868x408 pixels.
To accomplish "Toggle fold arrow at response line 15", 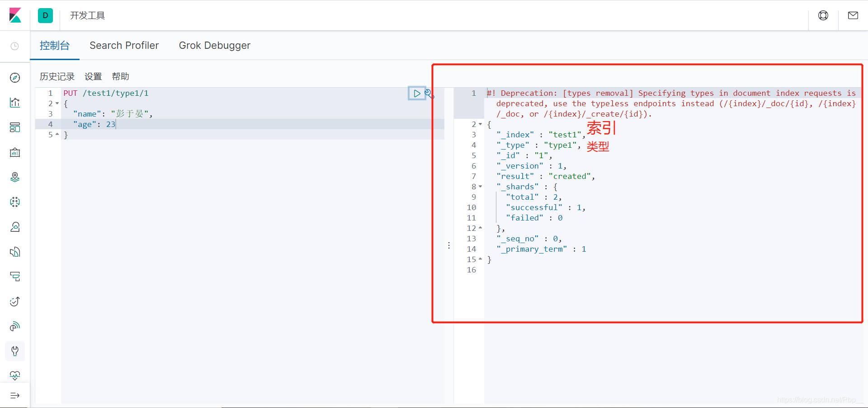I will click(481, 259).
